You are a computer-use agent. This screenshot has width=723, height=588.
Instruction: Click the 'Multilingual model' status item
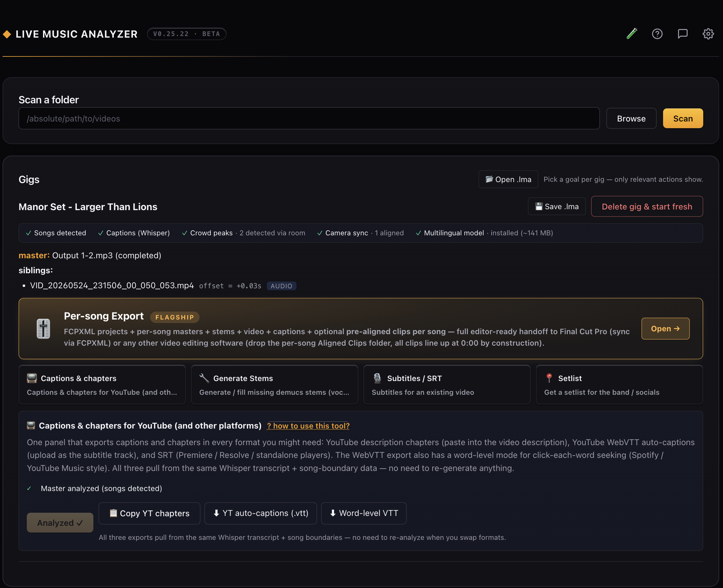[484, 233]
